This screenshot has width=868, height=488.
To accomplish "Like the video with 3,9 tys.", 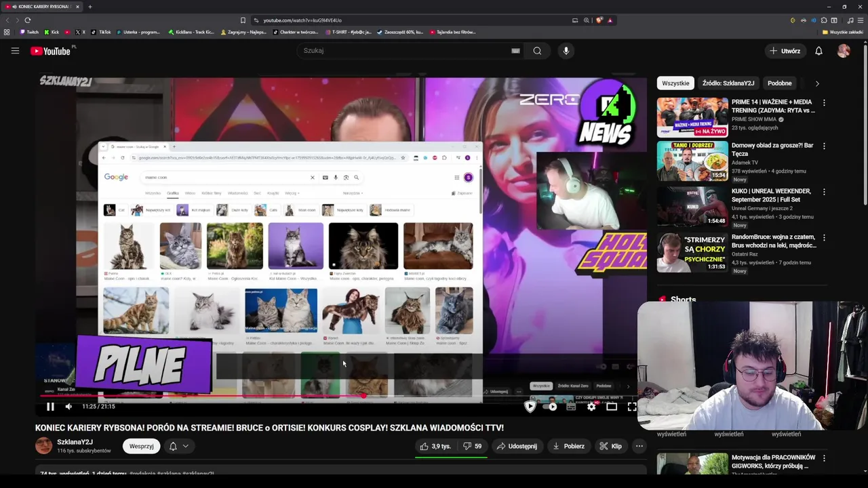I will tap(435, 446).
